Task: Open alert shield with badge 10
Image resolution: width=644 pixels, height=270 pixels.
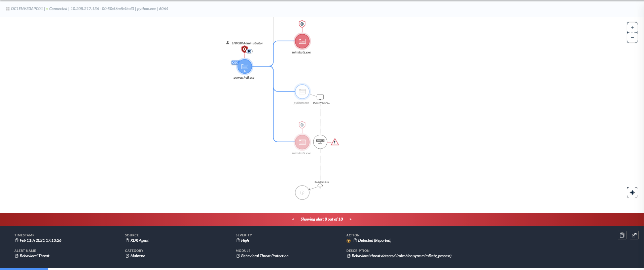Action: pos(245,50)
